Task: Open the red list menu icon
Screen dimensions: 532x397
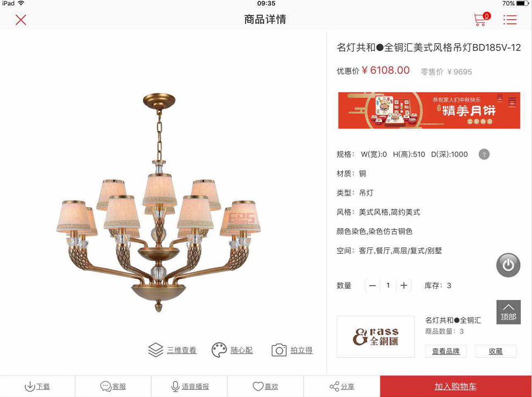Action: [x=509, y=19]
